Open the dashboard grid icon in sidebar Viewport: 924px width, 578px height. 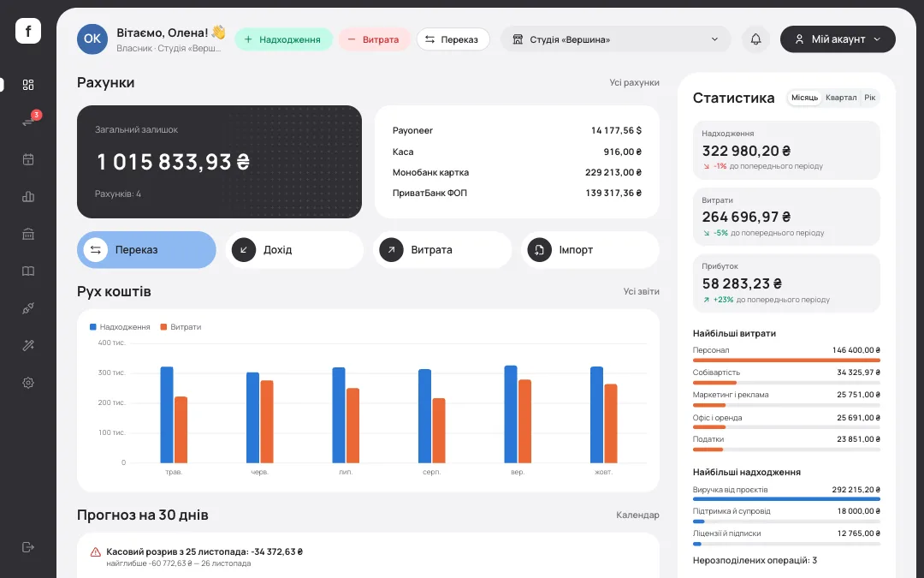tap(27, 85)
